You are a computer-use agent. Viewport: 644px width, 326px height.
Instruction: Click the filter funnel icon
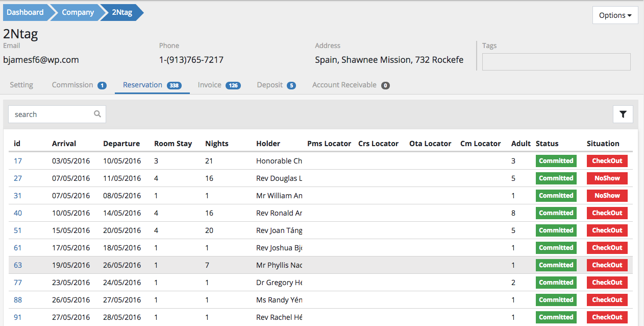(623, 114)
